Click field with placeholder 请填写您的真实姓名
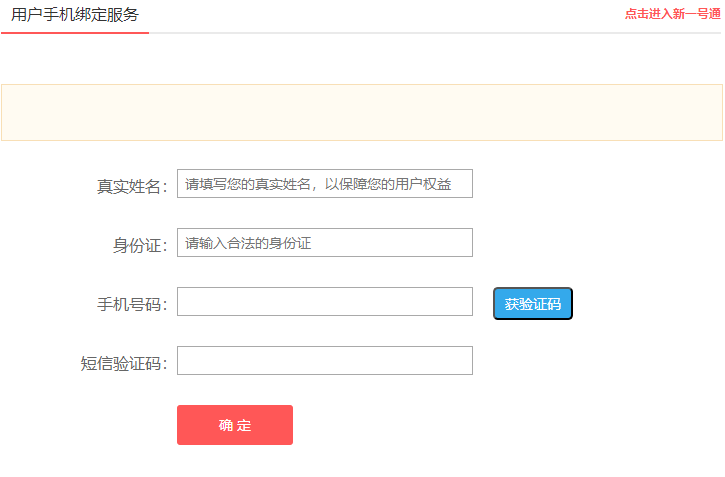The width and height of the screenshot is (725, 477). (x=324, y=184)
